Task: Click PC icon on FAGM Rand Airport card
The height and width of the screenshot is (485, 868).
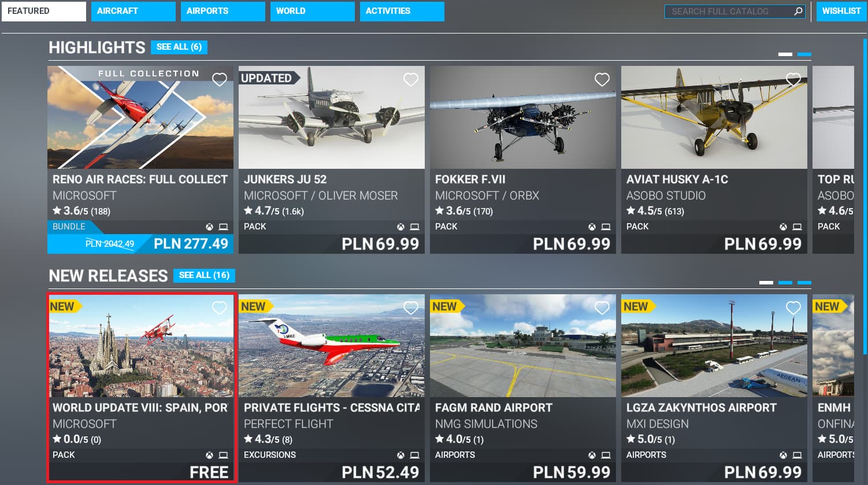Action: [x=606, y=456]
